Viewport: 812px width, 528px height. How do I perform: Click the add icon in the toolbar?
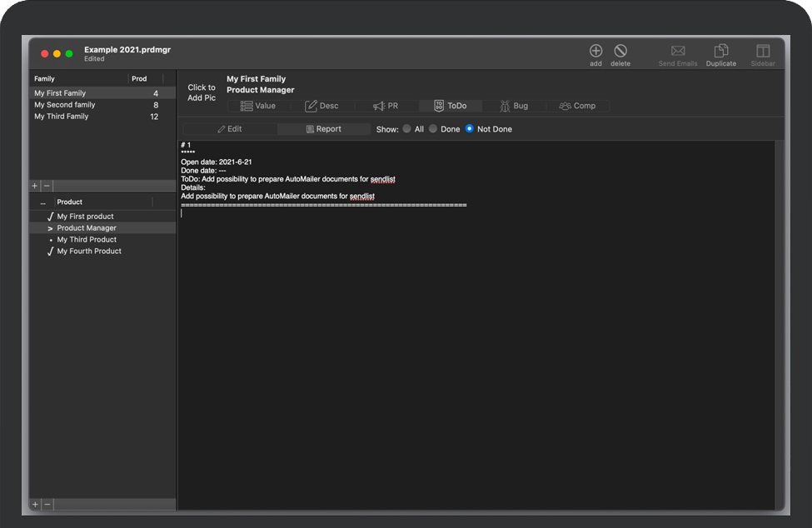[595, 50]
